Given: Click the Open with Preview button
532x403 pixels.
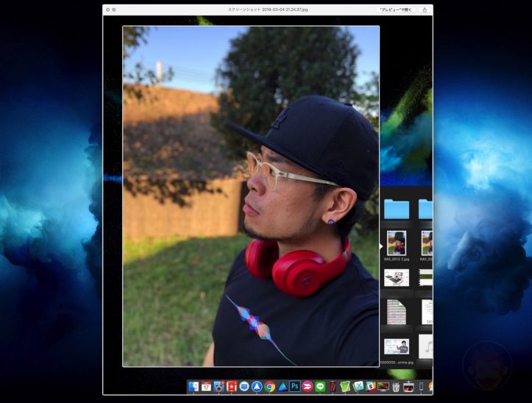Looking at the screenshot, I should [396, 10].
